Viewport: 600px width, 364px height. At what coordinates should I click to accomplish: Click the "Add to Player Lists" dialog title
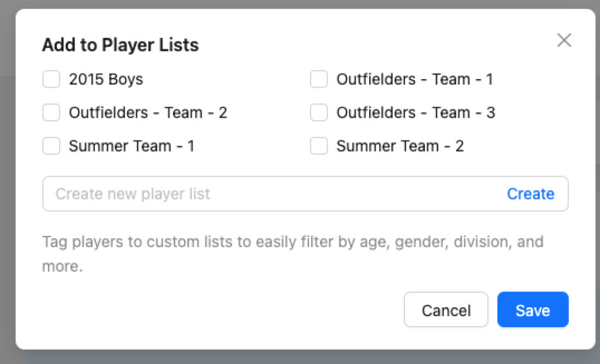120,45
